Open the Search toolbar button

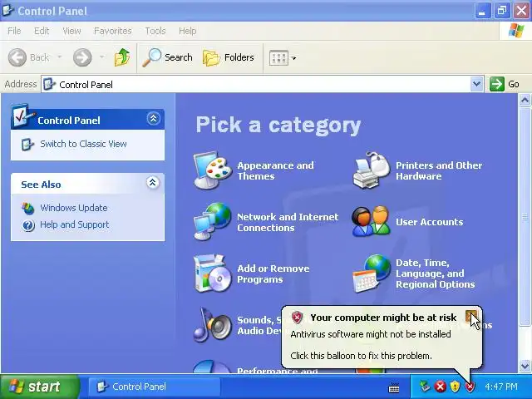[x=167, y=57]
